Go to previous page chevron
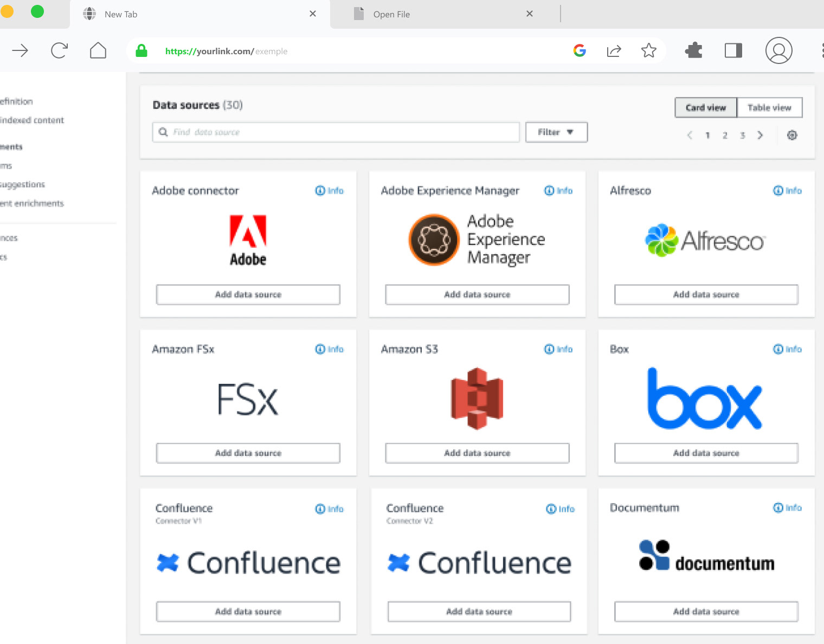Screen dimensions: 824x644 [690, 135]
